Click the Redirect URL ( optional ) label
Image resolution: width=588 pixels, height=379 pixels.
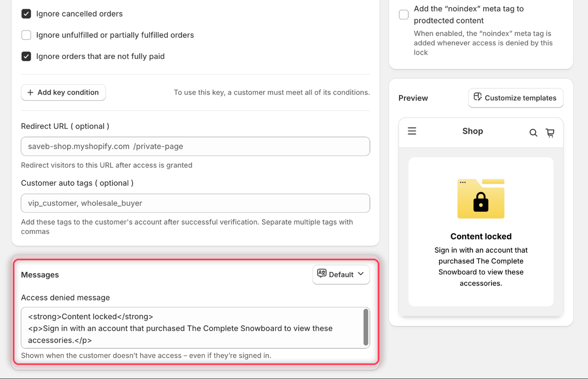[65, 126]
